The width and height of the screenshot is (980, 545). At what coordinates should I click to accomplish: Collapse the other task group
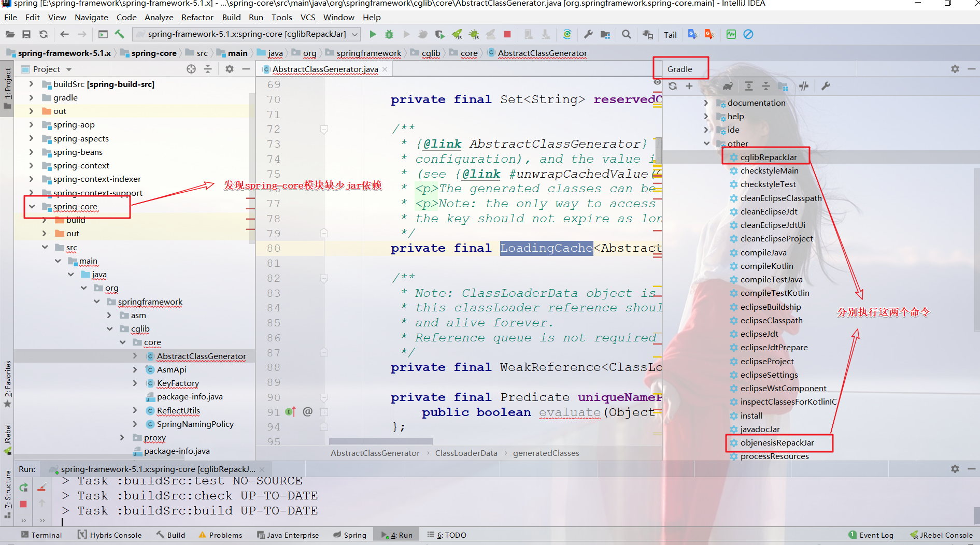[706, 143]
